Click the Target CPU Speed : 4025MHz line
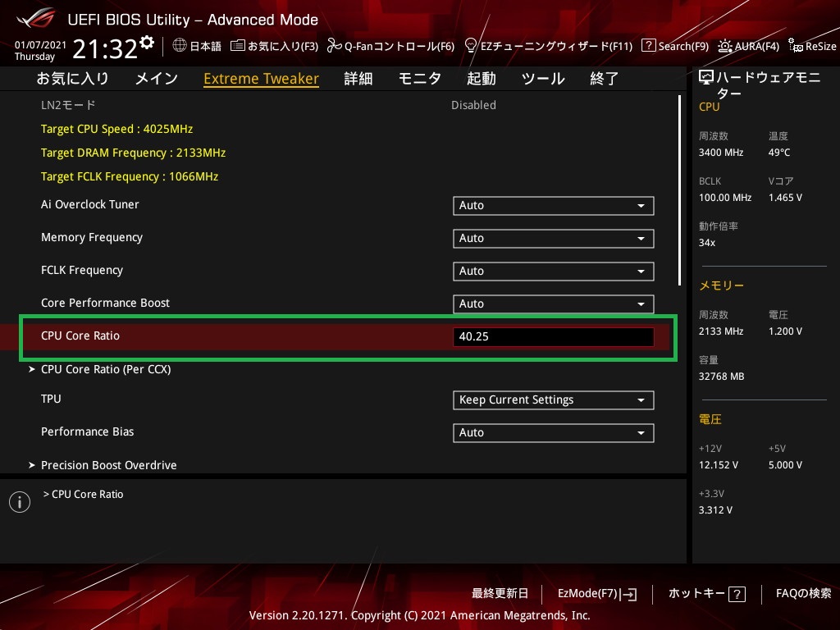 (x=116, y=129)
